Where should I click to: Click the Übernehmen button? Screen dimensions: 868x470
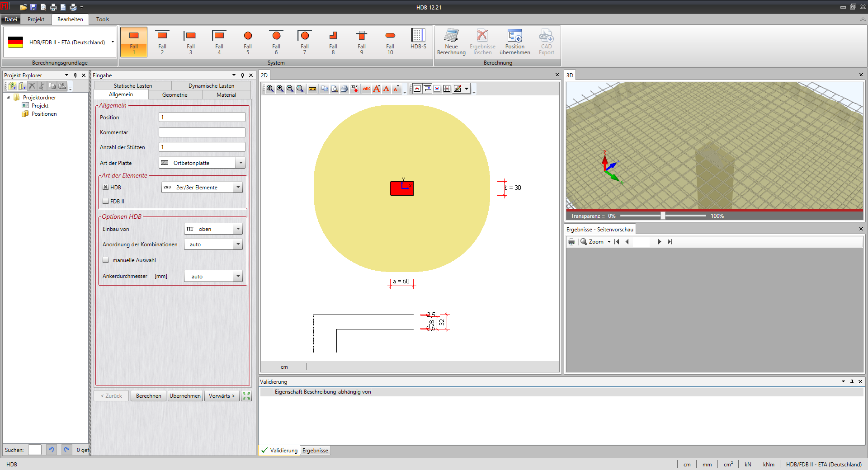point(185,396)
